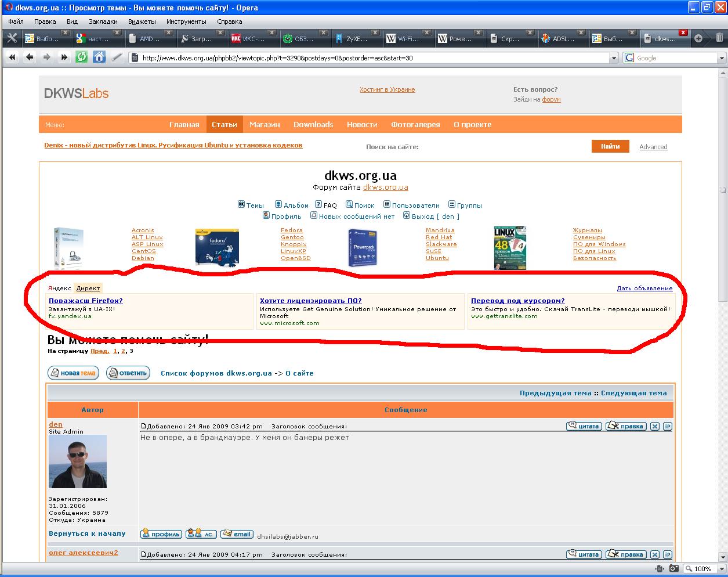728x577 pixels.
Task: Edit den's post with правка button
Action: coord(626,426)
